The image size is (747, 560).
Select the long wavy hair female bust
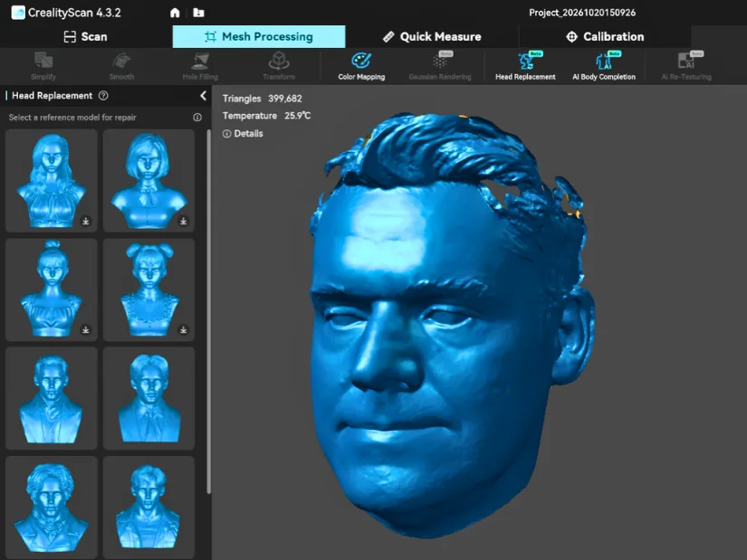52,180
